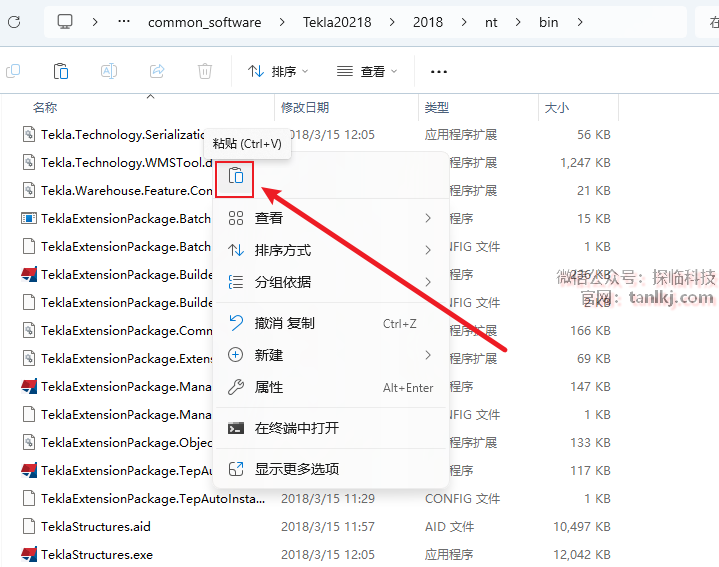Select the TeklaExtensionPackage.Extens file name
Image resolution: width=719 pixels, height=567 pixels.
pos(127,358)
